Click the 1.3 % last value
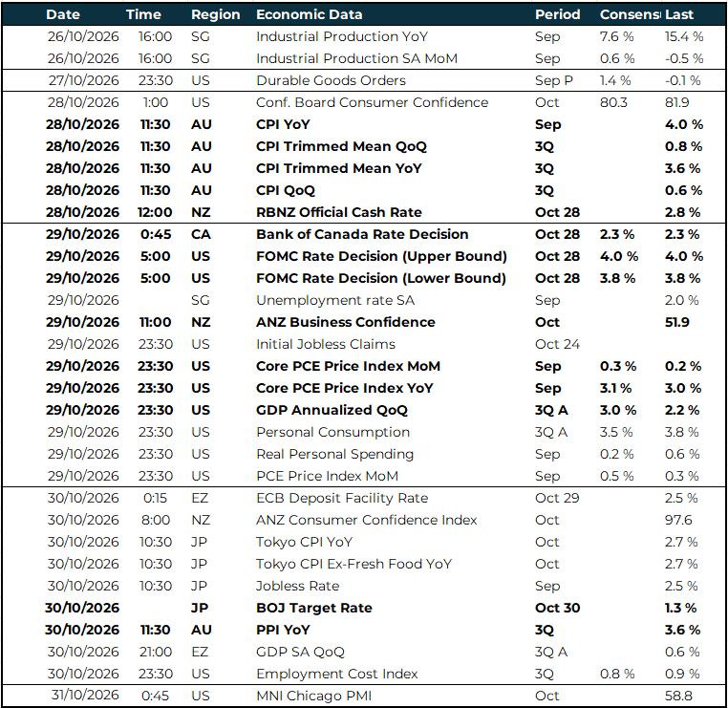Screen dimensions: 728x708 pos(680,609)
